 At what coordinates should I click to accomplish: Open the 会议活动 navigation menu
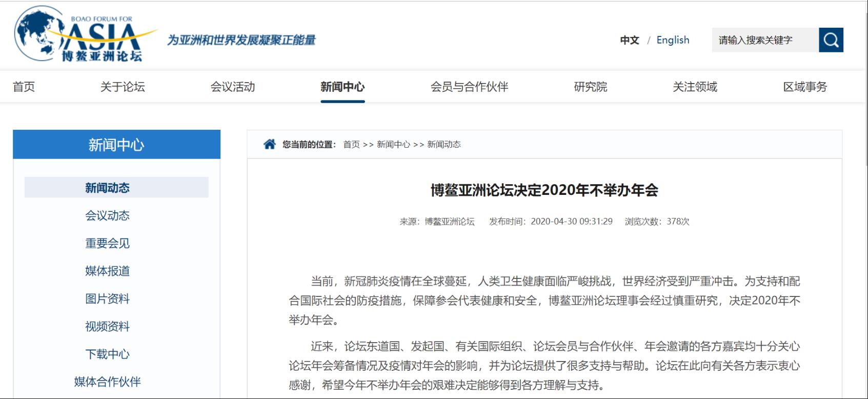tap(233, 87)
